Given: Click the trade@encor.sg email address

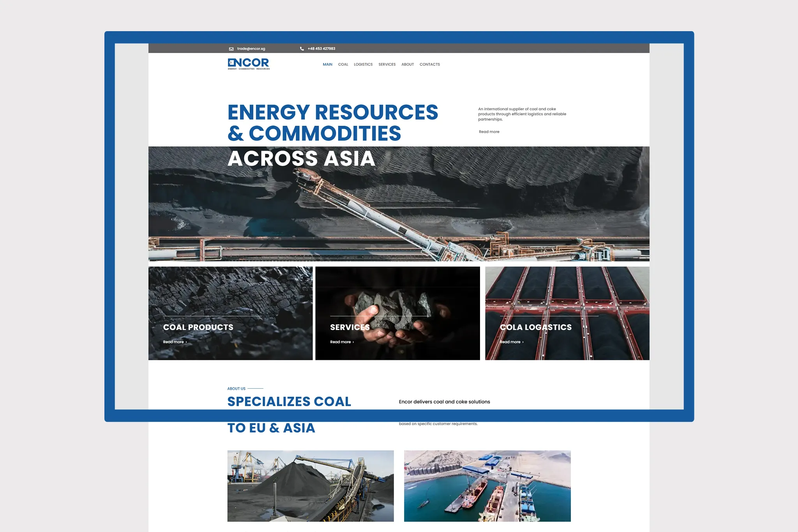Looking at the screenshot, I should 251,49.
